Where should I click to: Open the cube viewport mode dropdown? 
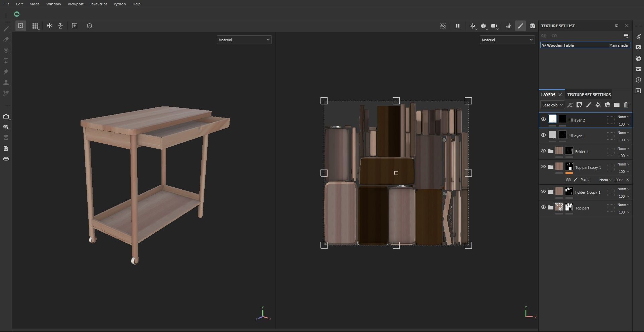tap(484, 26)
